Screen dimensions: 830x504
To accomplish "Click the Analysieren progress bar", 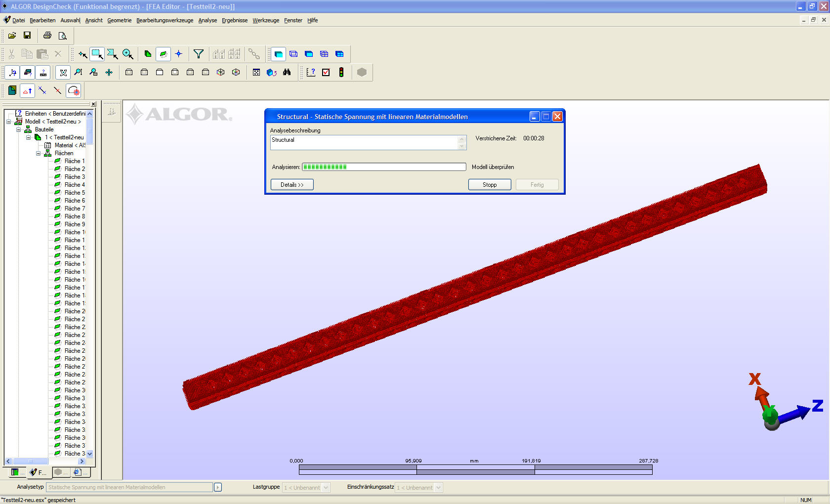I will 384,167.
